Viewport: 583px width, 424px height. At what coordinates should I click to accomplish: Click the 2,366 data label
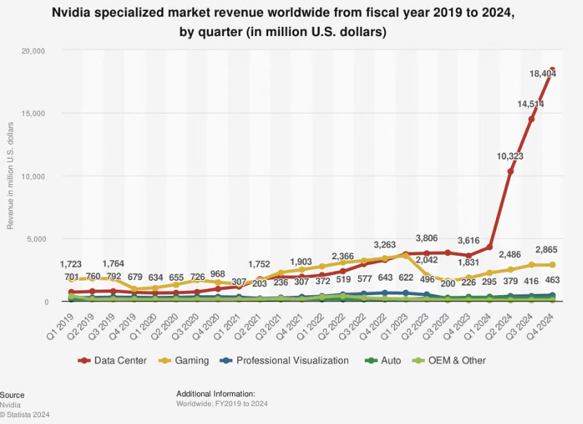pos(343,256)
